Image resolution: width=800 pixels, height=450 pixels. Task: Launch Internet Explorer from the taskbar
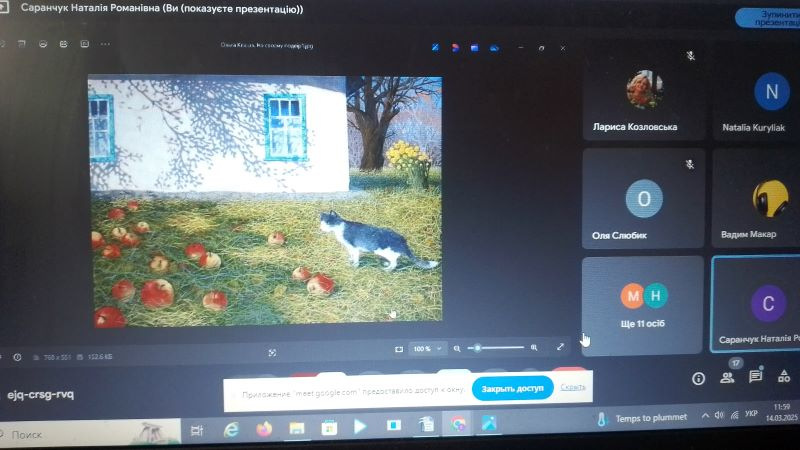[231, 430]
